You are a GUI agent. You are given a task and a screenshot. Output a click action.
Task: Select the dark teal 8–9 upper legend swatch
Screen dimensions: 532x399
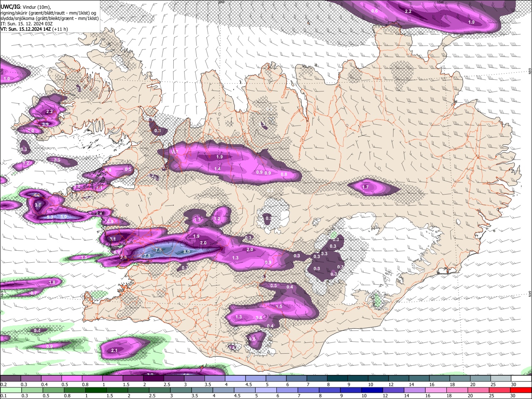coord(337,379)
